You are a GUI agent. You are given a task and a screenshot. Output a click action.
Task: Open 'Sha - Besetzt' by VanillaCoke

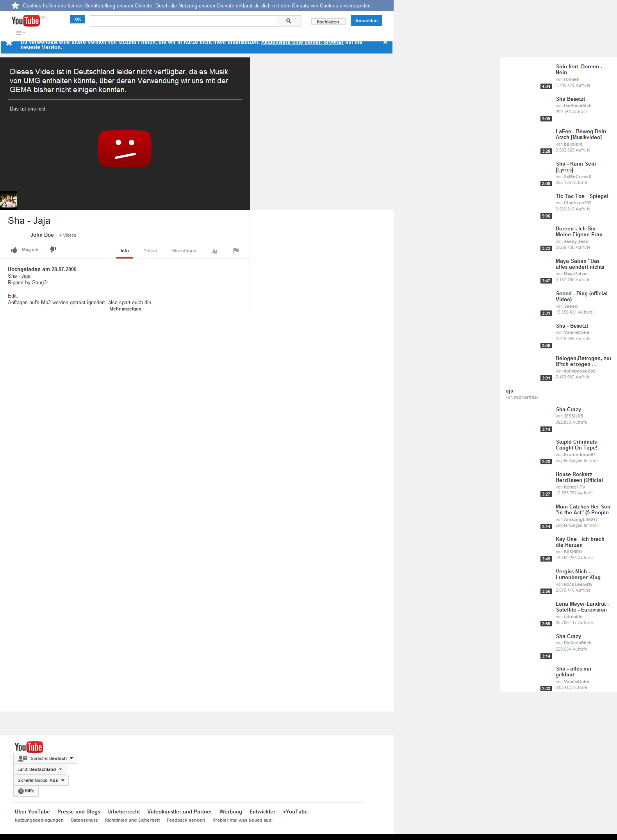coord(572,326)
